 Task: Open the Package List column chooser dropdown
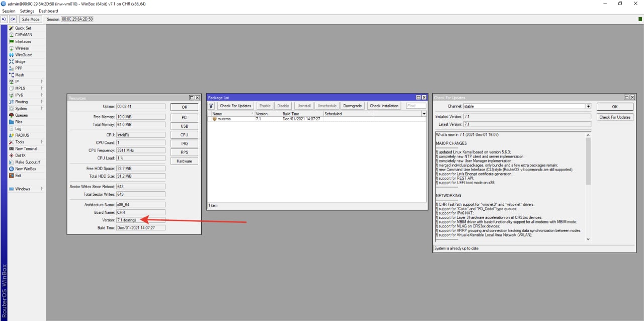[424, 114]
